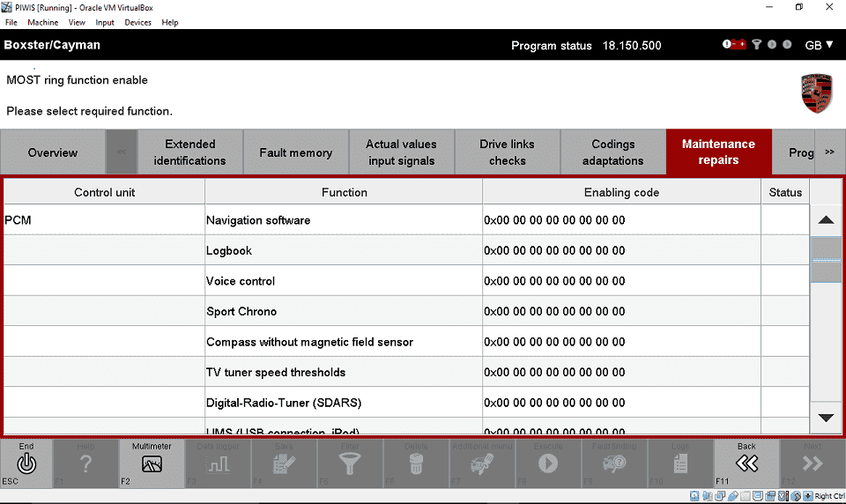Click the filter funnel icon in header
The image size is (846, 504).
click(x=756, y=45)
